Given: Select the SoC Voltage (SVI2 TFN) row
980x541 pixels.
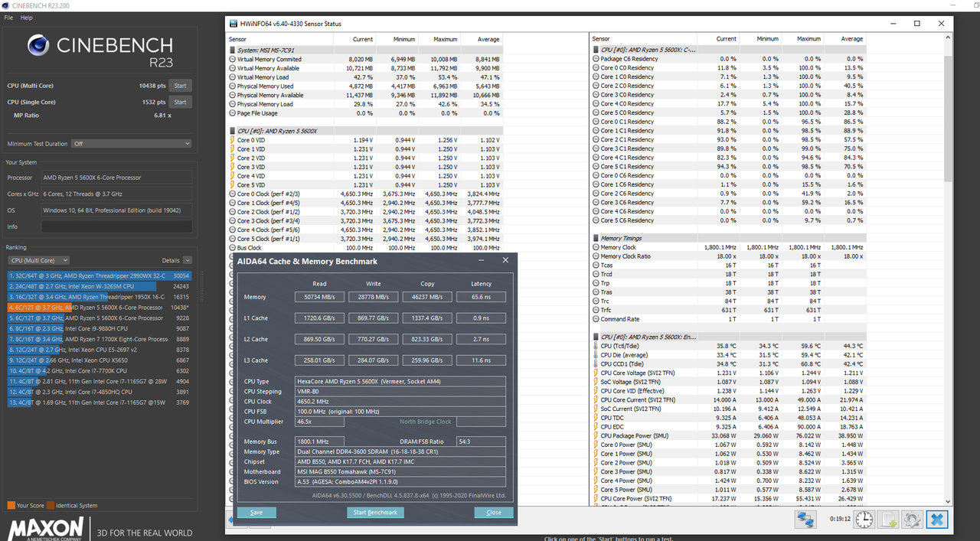Looking at the screenshot, I should [729, 382].
